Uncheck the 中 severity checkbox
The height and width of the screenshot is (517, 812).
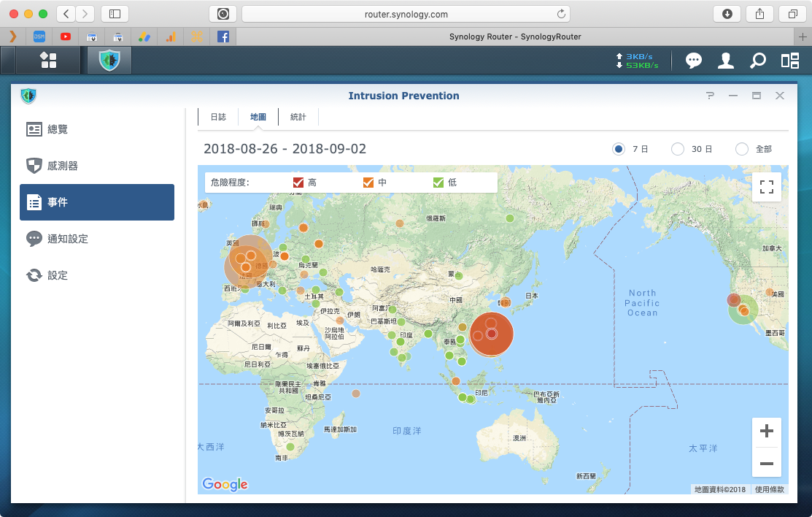[368, 183]
